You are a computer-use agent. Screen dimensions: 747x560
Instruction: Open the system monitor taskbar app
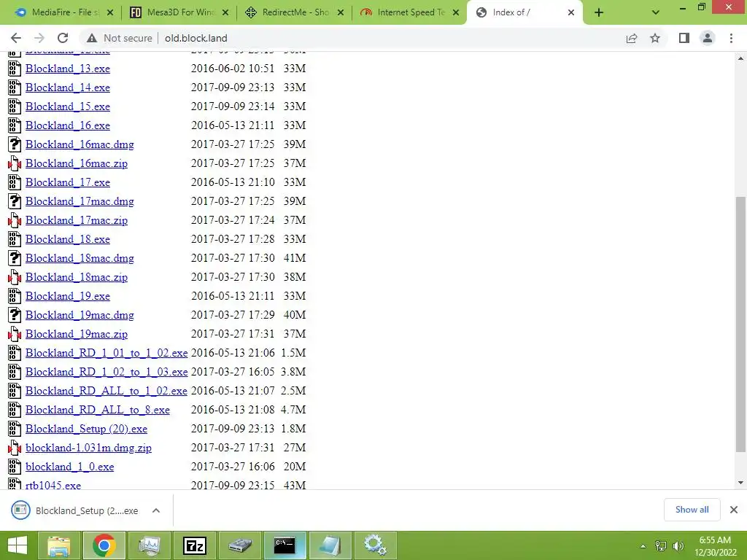(x=150, y=545)
